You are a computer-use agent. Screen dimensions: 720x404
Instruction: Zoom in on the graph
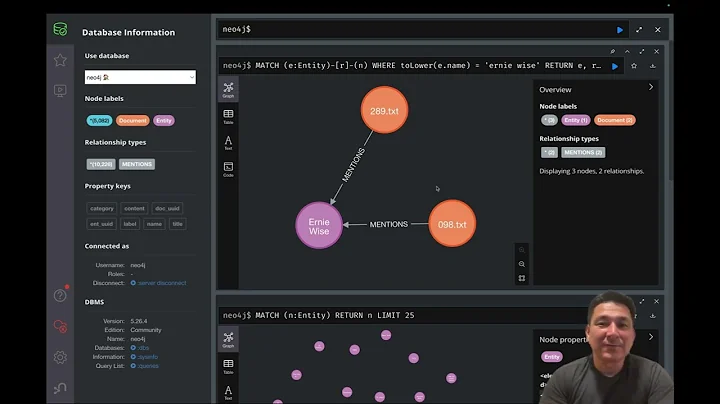(x=522, y=250)
